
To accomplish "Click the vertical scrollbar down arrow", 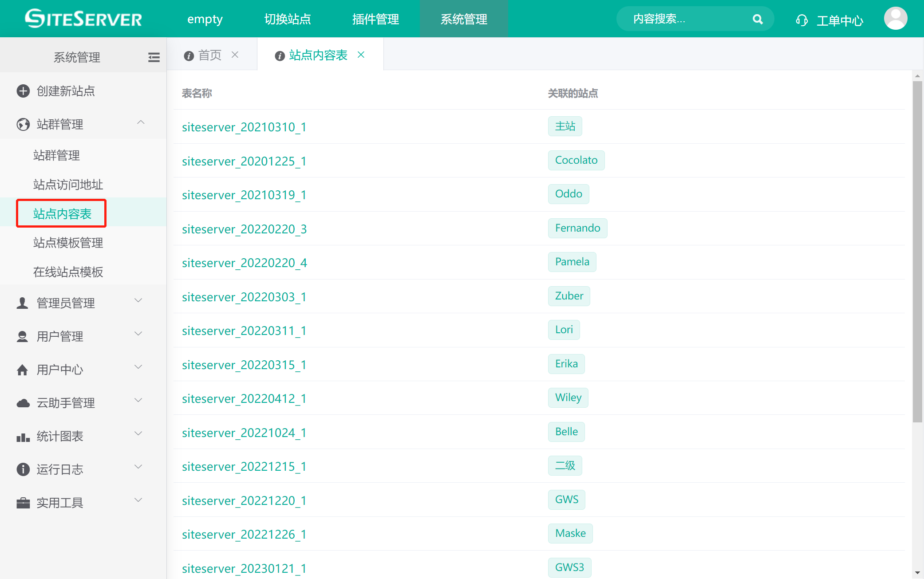I will (x=917, y=573).
